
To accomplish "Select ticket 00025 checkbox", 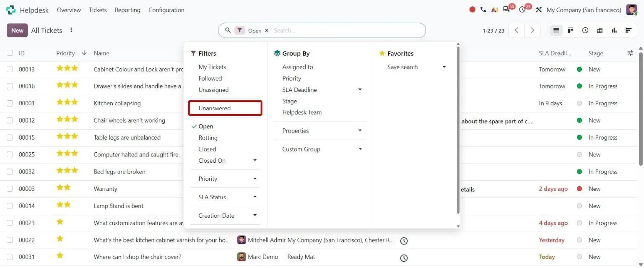I will [10, 154].
